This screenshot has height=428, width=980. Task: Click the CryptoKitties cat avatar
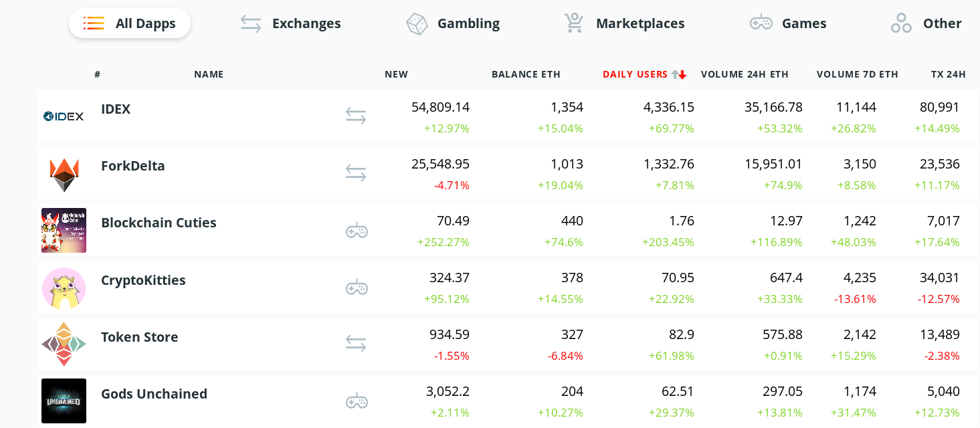64,288
